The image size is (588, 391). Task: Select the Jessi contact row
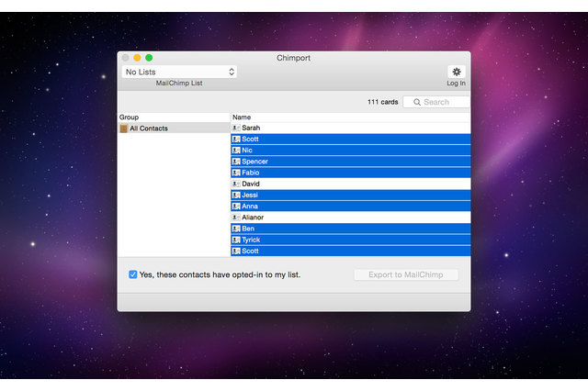(x=351, y=195)
